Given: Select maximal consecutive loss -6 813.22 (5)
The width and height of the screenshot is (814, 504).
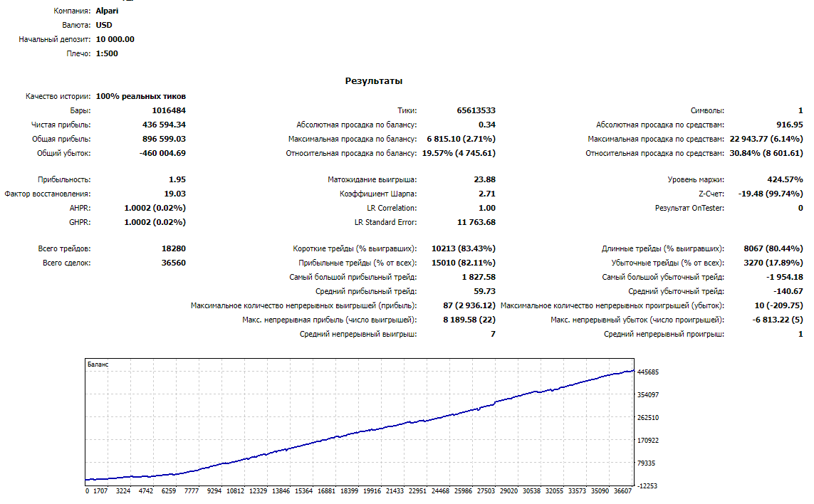Looking at the screenshot, I should point(778,320).
